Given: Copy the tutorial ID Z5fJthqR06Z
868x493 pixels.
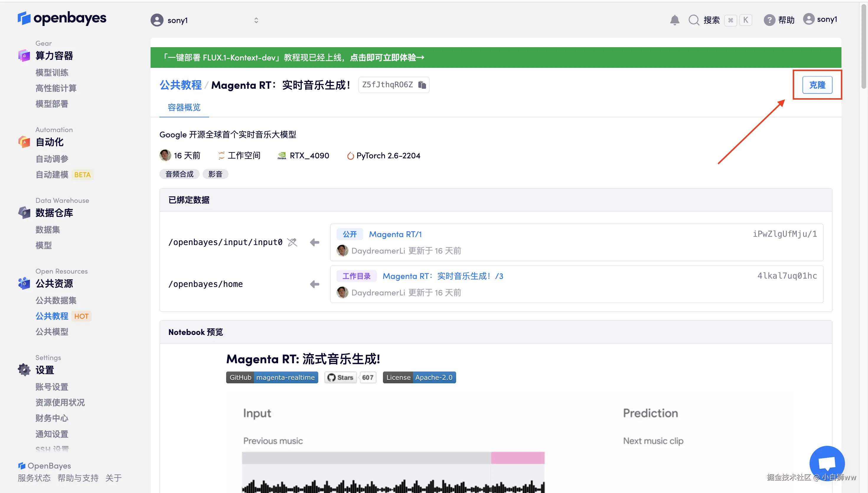Looking at the screenshot, I should click(422, 85).
